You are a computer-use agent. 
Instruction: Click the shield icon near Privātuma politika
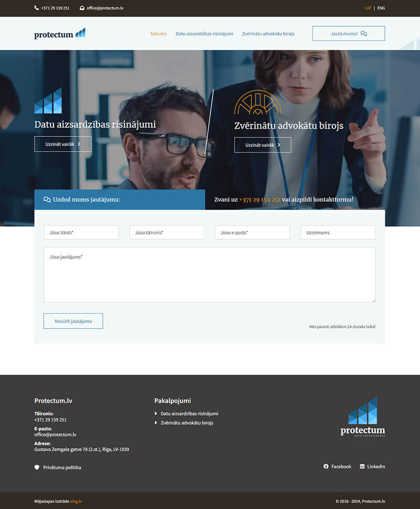37,467
